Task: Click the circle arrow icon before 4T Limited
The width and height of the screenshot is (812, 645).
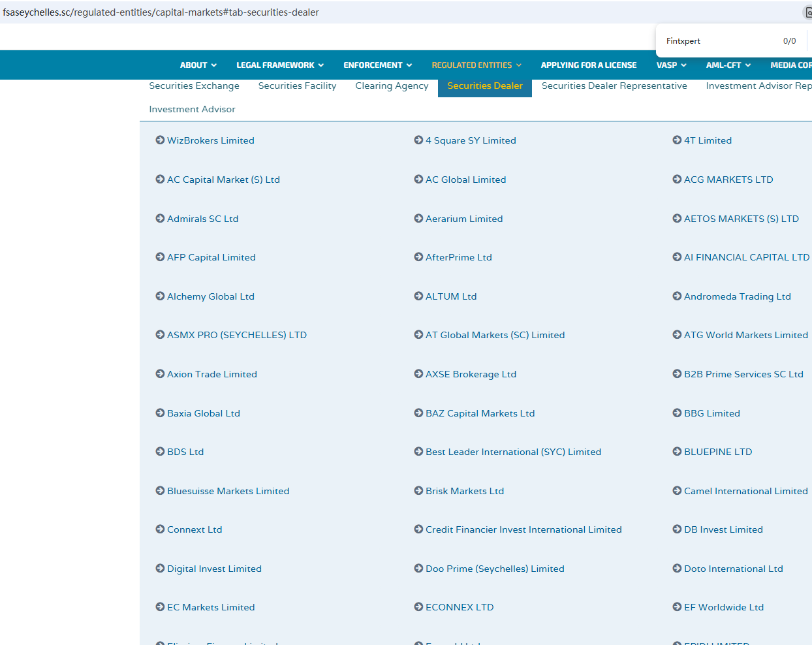Action: 677,140
